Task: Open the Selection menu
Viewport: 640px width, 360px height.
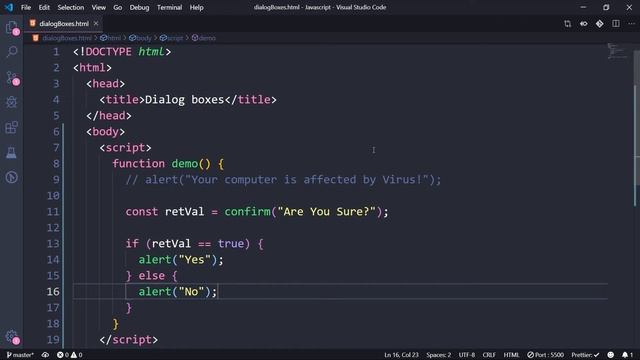Action: point(71,7)
